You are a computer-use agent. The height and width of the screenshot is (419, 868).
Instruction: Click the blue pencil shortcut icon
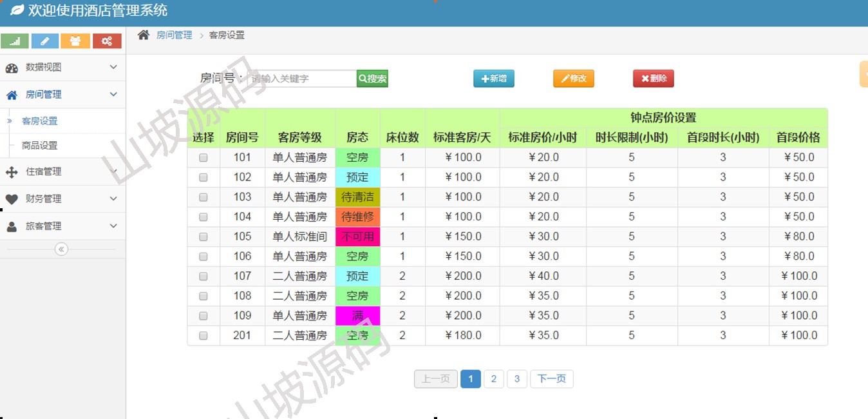[x=45, y=41]
